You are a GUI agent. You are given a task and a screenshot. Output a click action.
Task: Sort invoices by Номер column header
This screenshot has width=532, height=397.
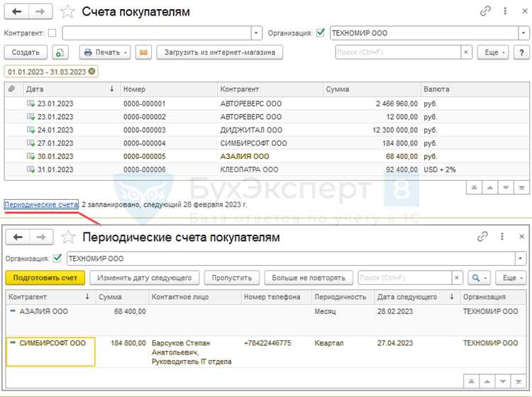[x=168, y=89]
